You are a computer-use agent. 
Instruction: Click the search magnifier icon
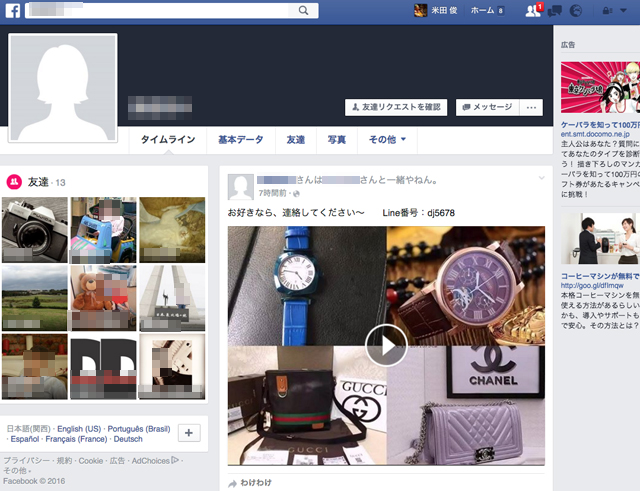pyautogui.click(x=303, y=10)
